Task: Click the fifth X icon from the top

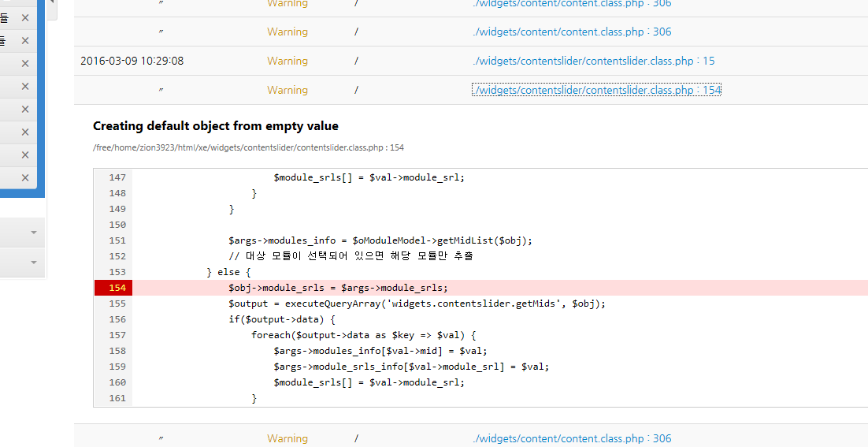Action: [x=25, y=109]
